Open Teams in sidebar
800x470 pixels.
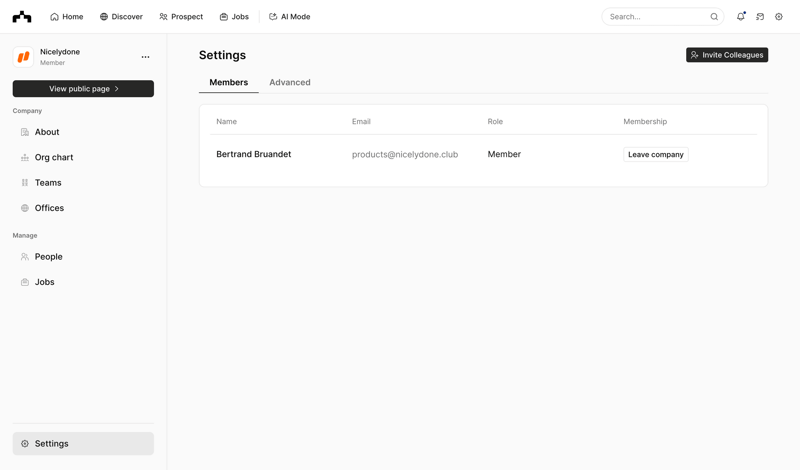pos(83,183)
